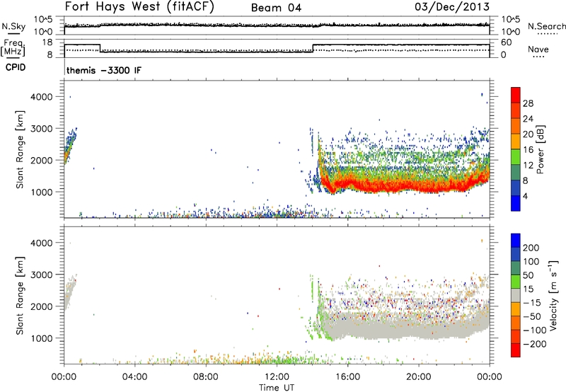
Task: Click the frequency step-up at 14:00
Action: (313, 48)
